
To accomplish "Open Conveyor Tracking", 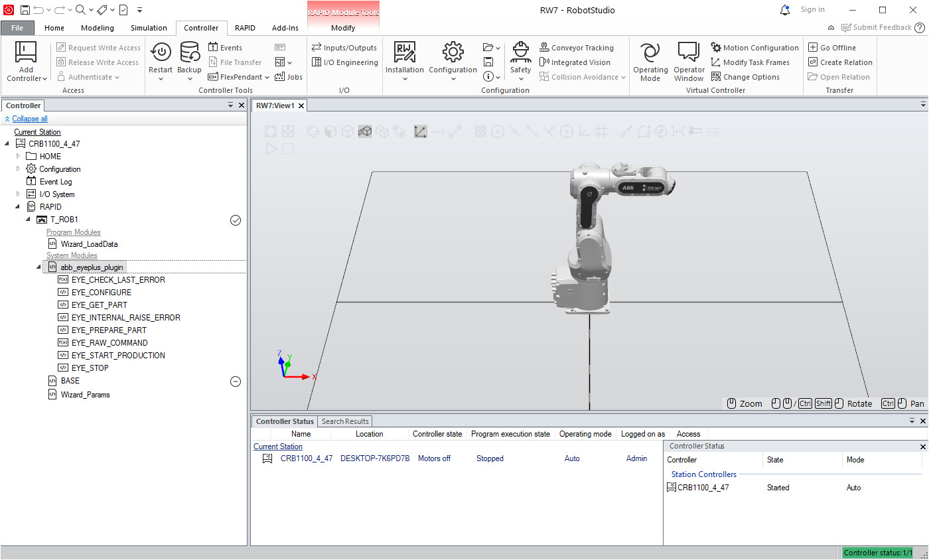I will [x=577, y=48].
